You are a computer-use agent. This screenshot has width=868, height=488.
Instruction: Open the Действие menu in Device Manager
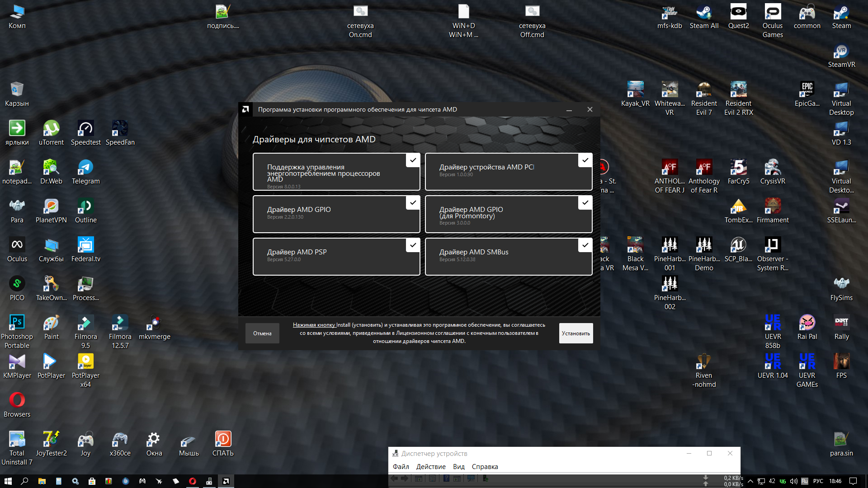[431, 467]
